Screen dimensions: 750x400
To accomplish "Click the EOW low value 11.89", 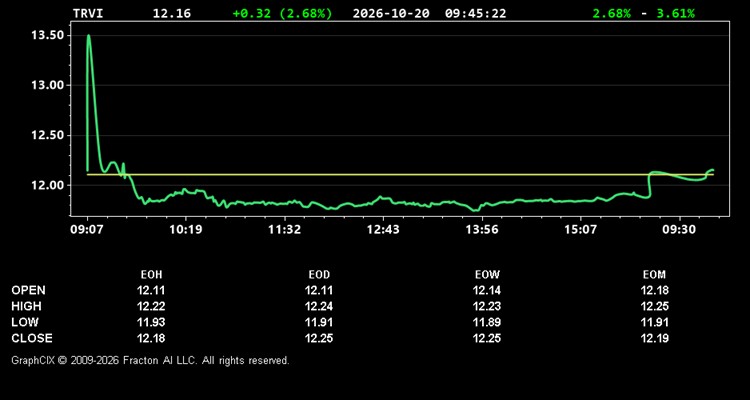I will (487, 322).
